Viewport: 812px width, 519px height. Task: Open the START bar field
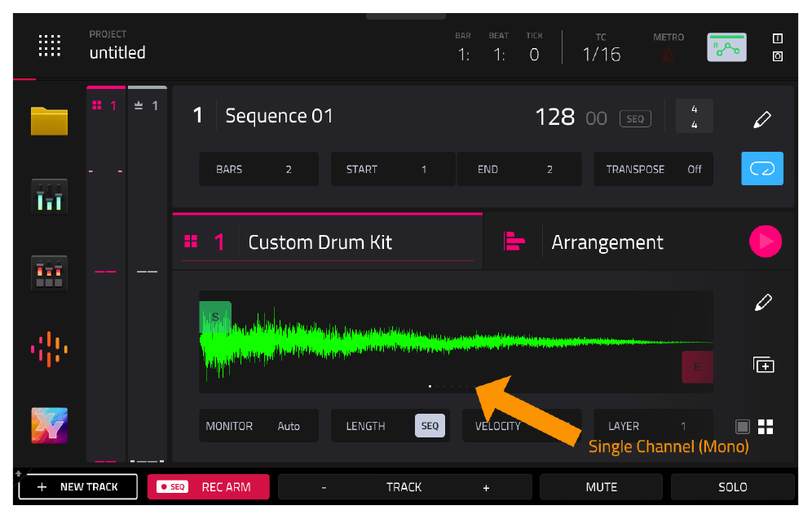pos(393,169)
